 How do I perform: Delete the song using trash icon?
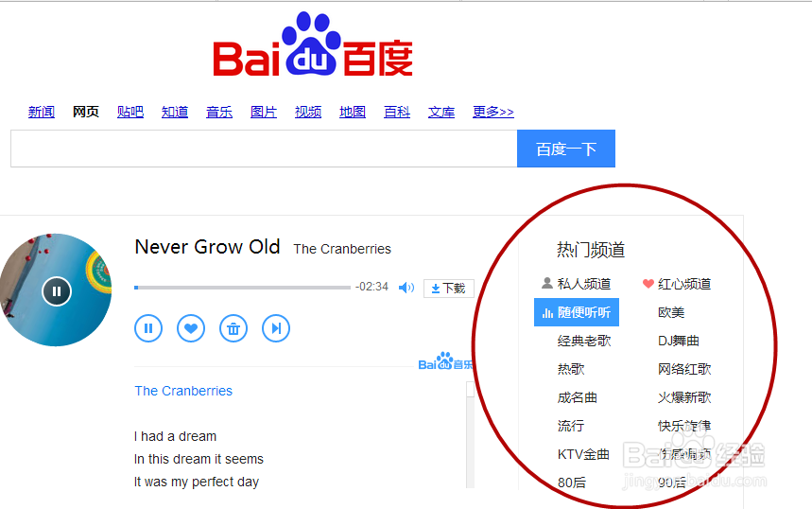click(233, 328)
